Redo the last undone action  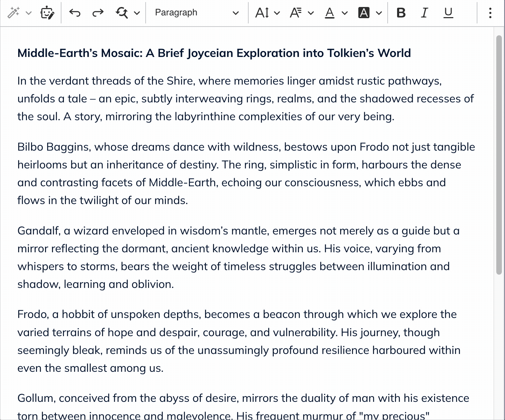pos(98,13)
